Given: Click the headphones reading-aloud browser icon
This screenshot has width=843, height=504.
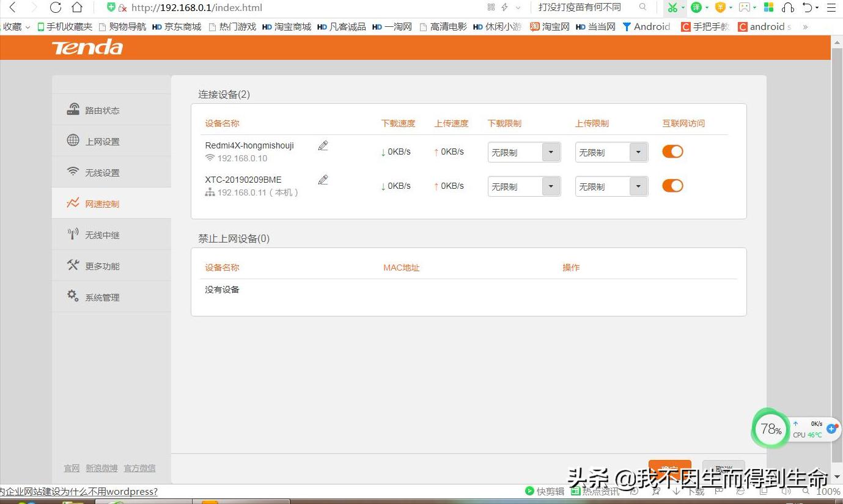Looking at the screenshot, I should [787, 8].
